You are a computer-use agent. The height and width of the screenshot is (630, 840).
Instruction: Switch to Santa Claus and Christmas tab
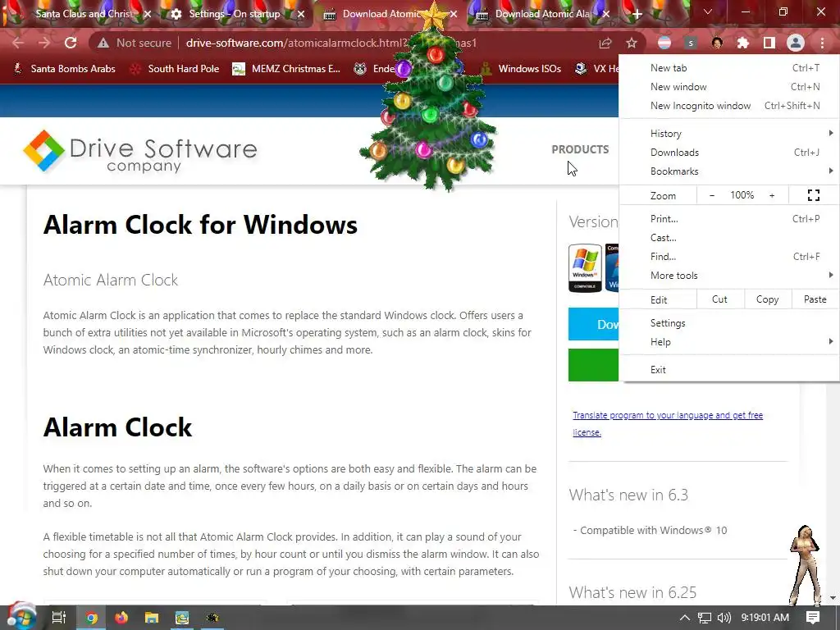point(84,14)
